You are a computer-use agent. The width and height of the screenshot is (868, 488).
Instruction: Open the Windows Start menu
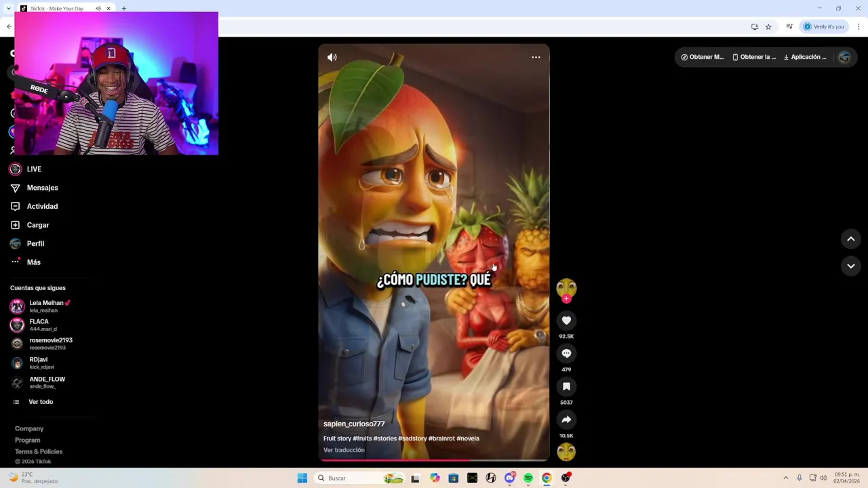(x=302, y=478)
